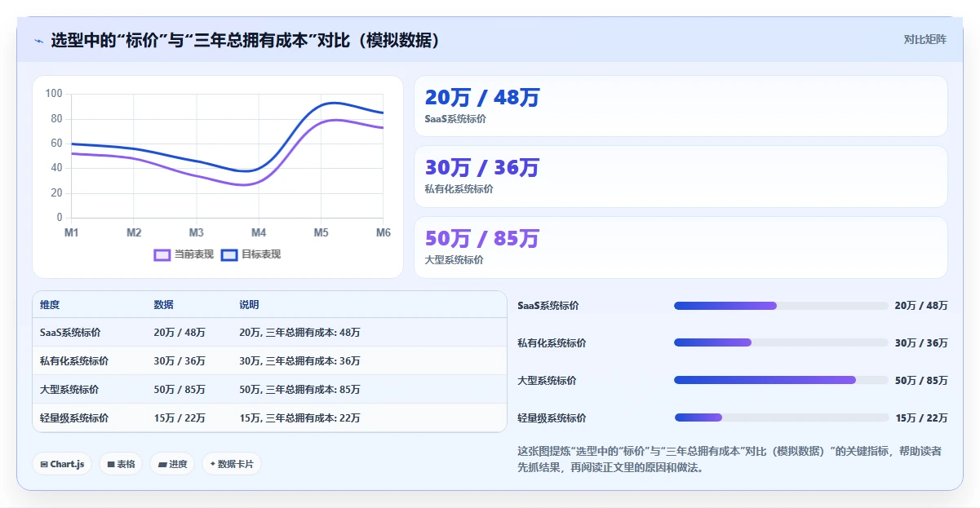Toggle the 当前表现 legend entry

184,254
